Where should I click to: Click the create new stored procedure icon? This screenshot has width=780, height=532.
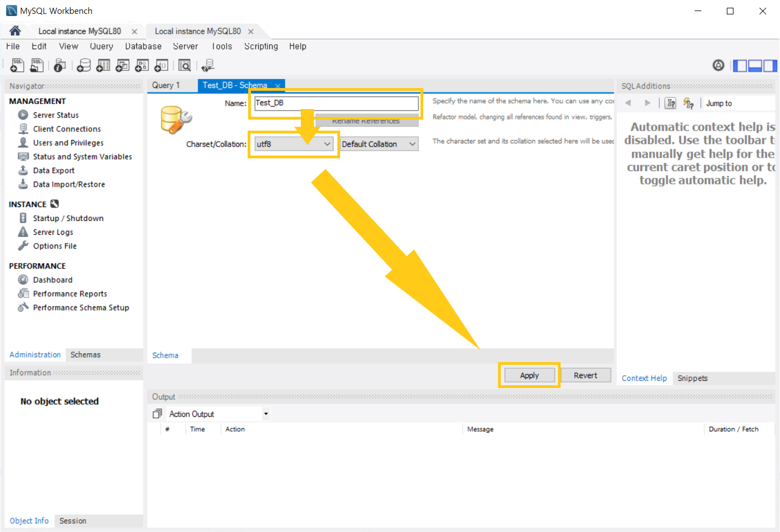click(142, 65)
